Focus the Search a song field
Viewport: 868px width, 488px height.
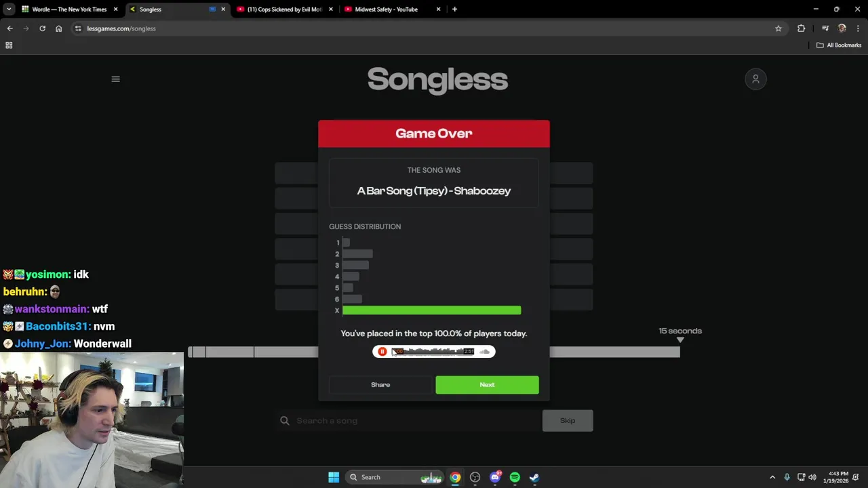point(408,421)
